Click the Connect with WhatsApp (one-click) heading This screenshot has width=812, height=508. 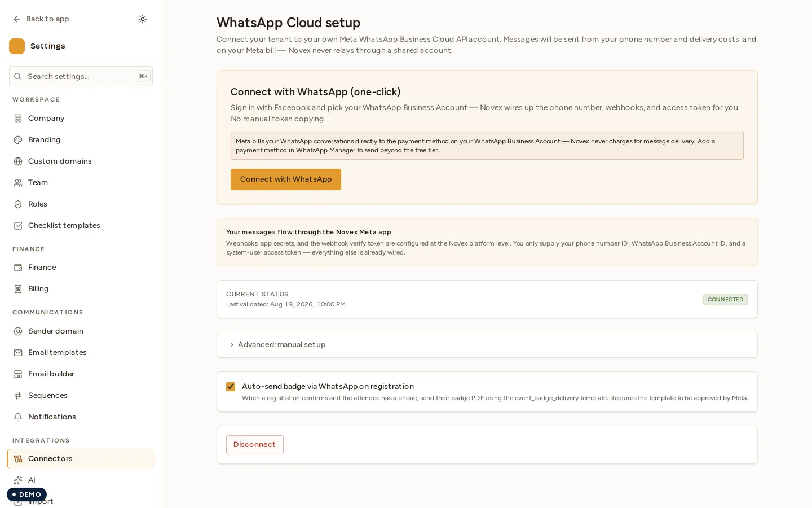coord(315,92)
